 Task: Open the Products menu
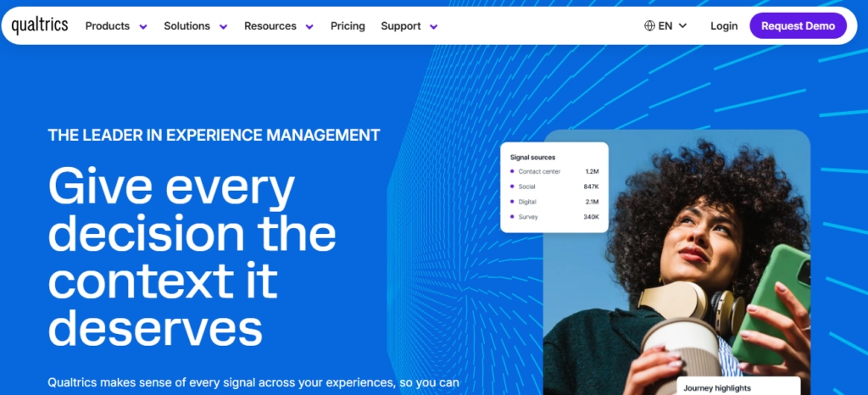pos(108,26)
